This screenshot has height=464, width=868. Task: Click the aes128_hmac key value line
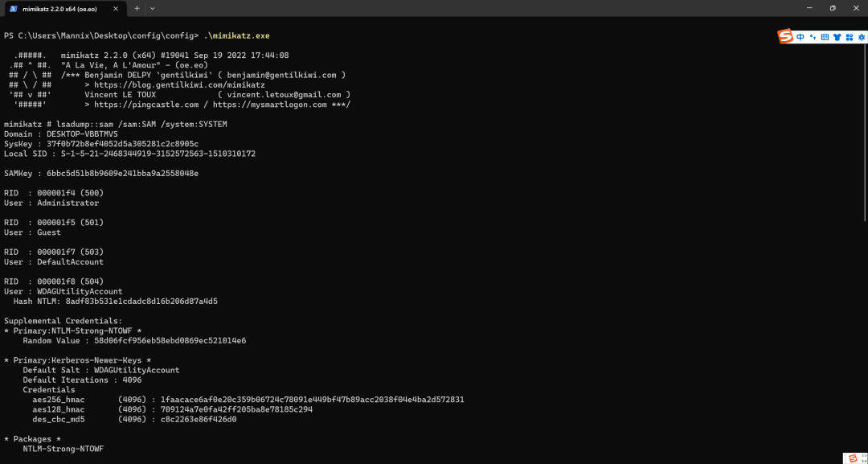(173, 409)
